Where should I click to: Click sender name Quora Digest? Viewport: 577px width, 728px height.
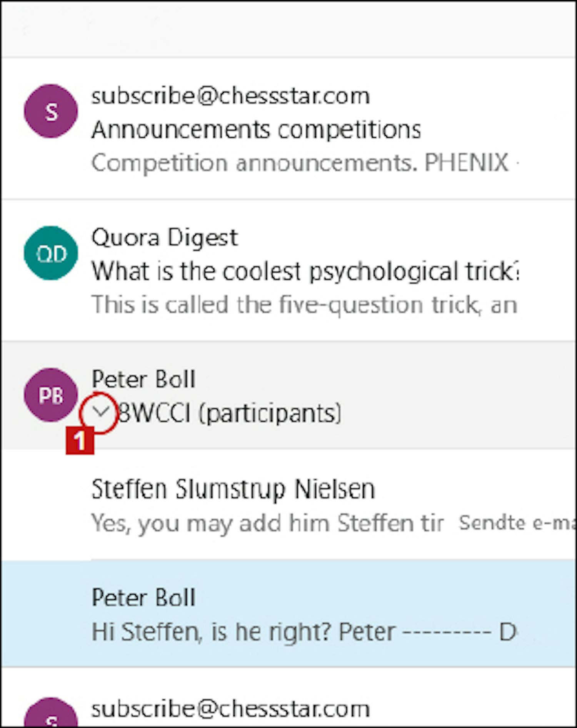click(165, 237)
